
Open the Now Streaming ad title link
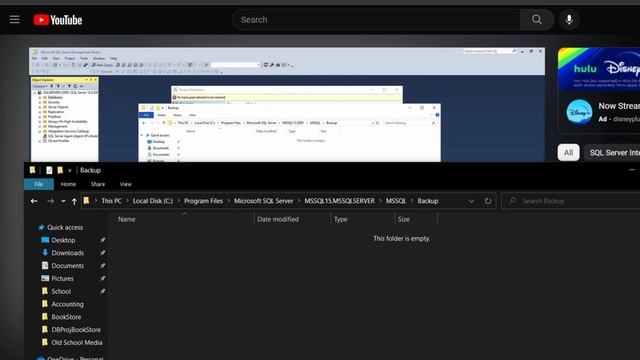[619, 106]
